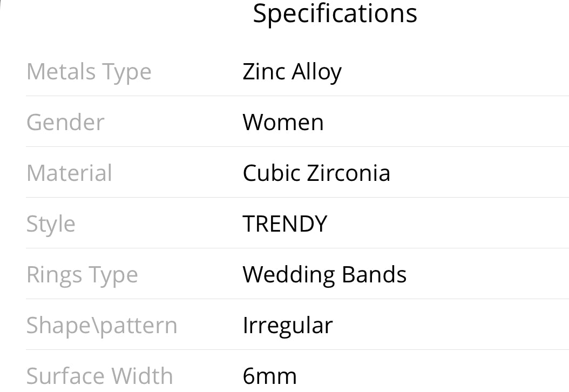Click the Zinc Alloy value
This screenshot has width=569, height=392.
point(292,72)
